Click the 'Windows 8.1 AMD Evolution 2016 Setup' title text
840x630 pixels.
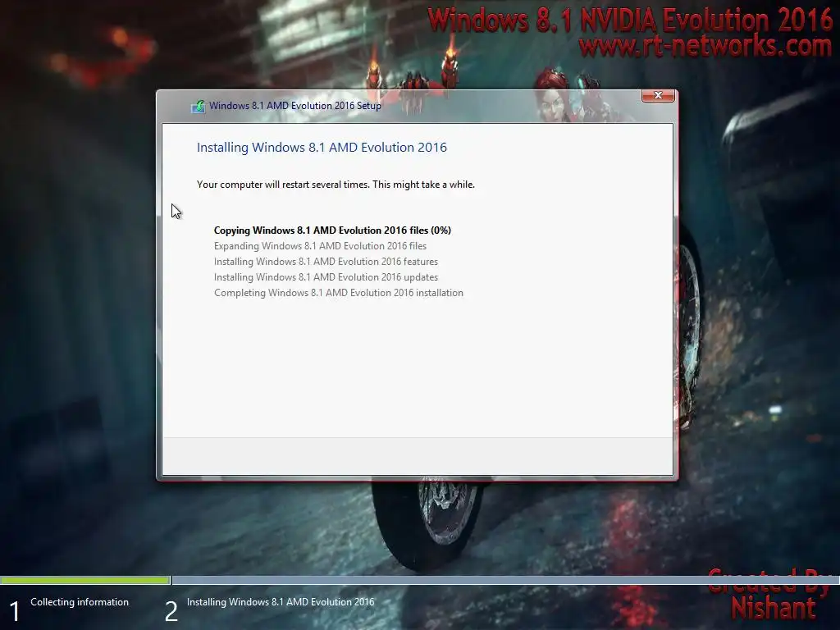coord(295,106)
